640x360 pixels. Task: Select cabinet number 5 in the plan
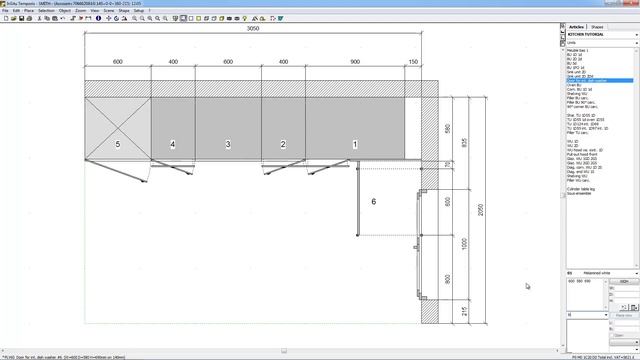click(x=118, y=129)
